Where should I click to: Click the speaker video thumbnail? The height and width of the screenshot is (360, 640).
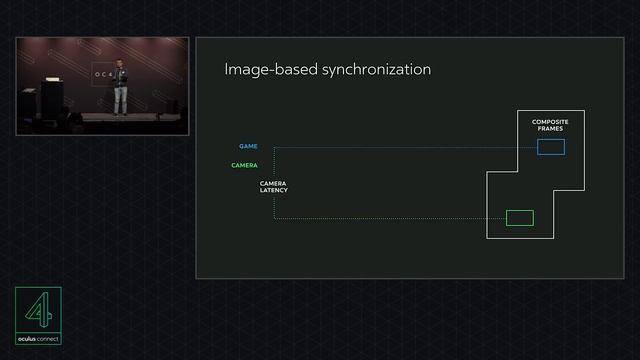(102, 86)
